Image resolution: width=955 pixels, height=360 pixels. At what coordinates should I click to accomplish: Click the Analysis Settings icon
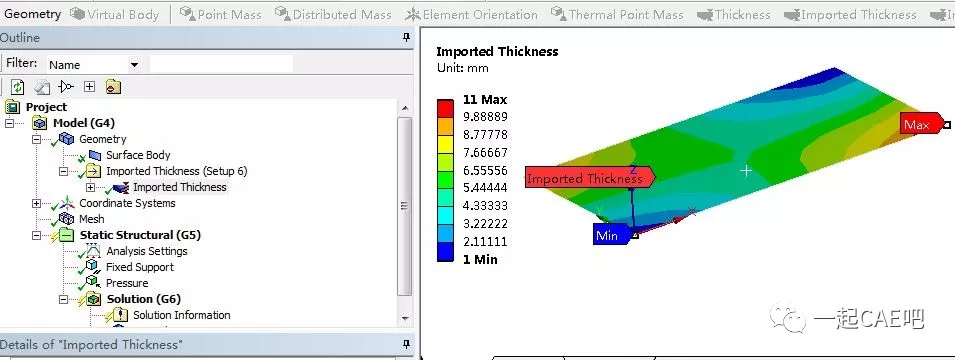coord(93,251)
